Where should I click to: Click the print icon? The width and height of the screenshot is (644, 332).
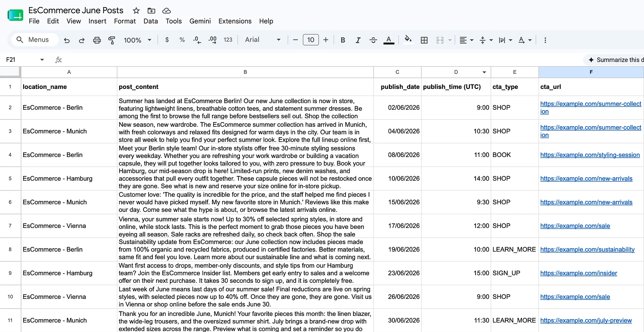[97, 40]
